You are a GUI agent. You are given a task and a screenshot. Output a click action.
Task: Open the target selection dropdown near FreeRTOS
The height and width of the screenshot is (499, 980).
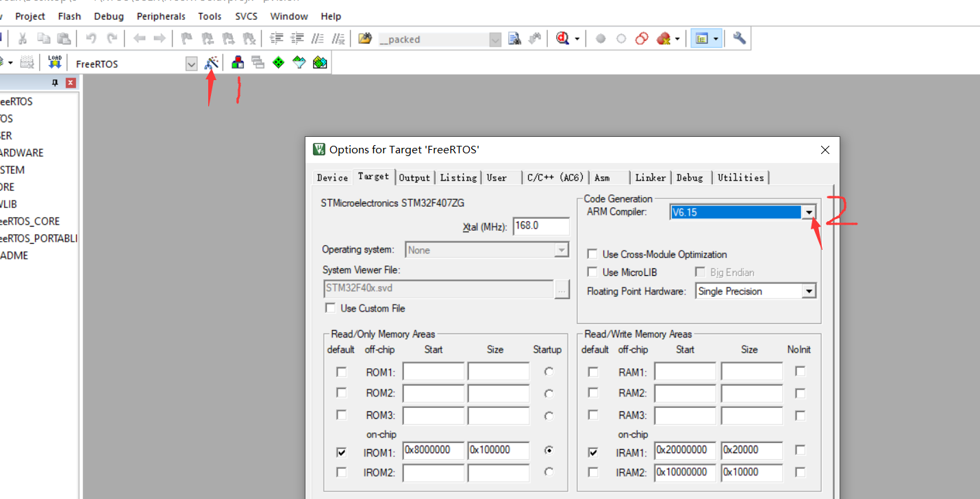click(x=191, y=63)
